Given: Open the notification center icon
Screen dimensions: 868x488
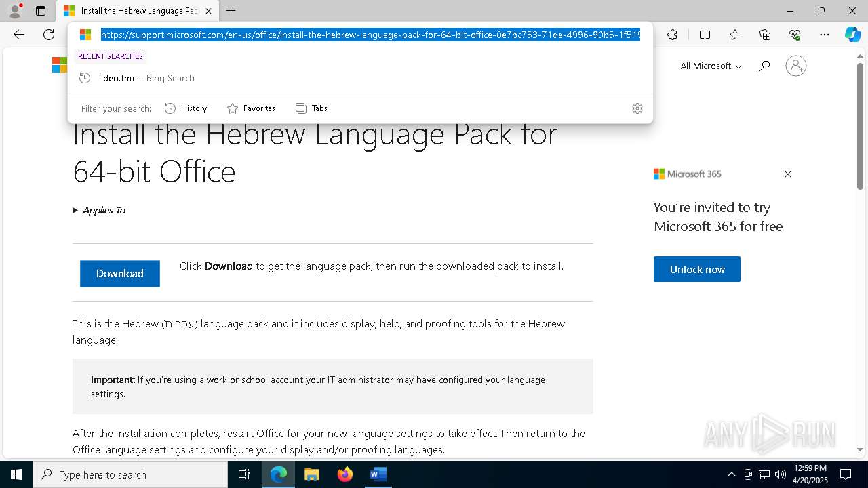Looking at the screenshot, I should pos(846,474).
